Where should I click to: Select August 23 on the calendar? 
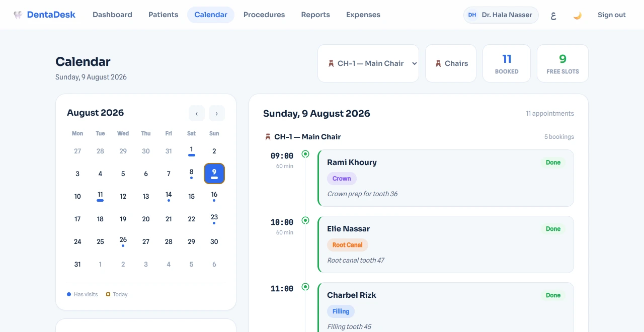(x=214, y=219)
